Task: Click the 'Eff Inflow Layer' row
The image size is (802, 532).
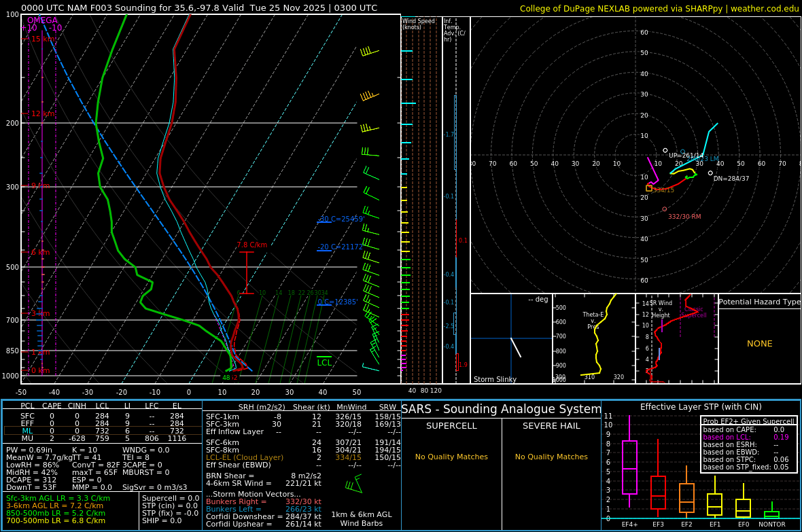Action: click(303, 431)
